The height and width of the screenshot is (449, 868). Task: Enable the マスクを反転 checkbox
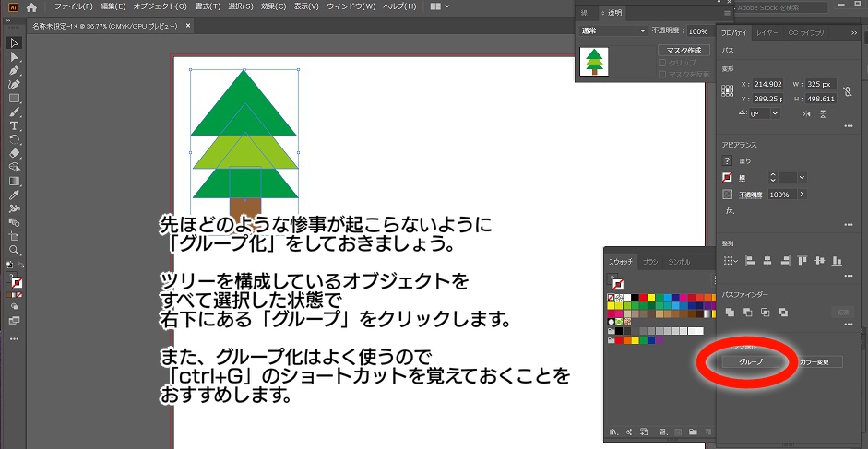[662, 74]
